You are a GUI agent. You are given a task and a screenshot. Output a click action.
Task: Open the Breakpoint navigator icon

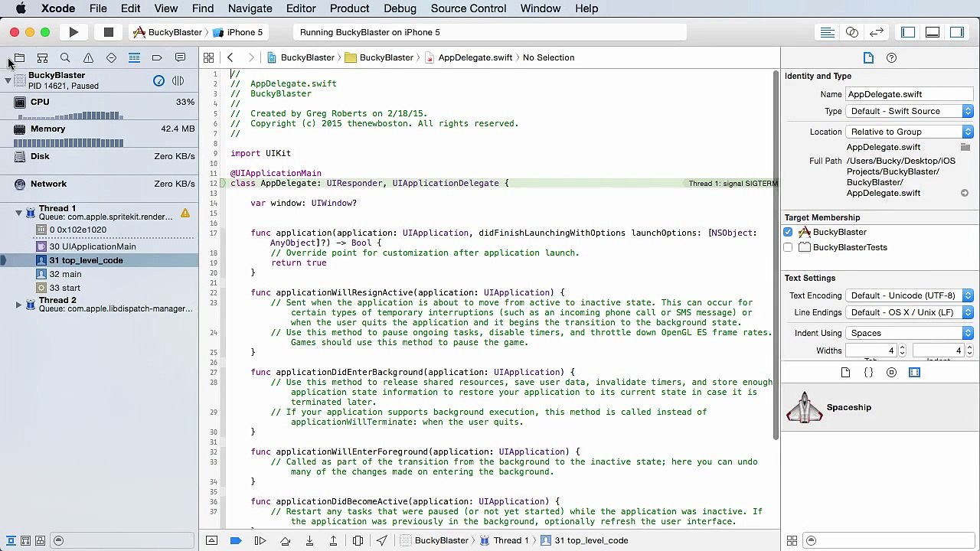[157, 58]
